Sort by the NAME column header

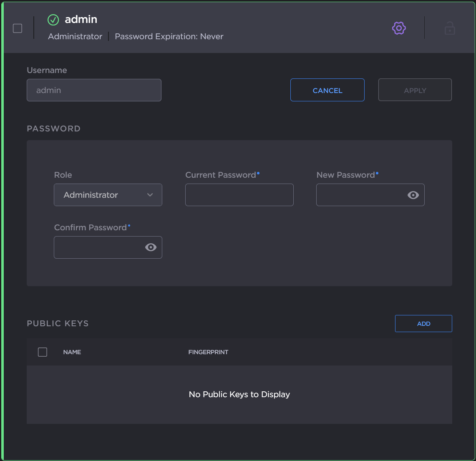[x=72, y=352]
